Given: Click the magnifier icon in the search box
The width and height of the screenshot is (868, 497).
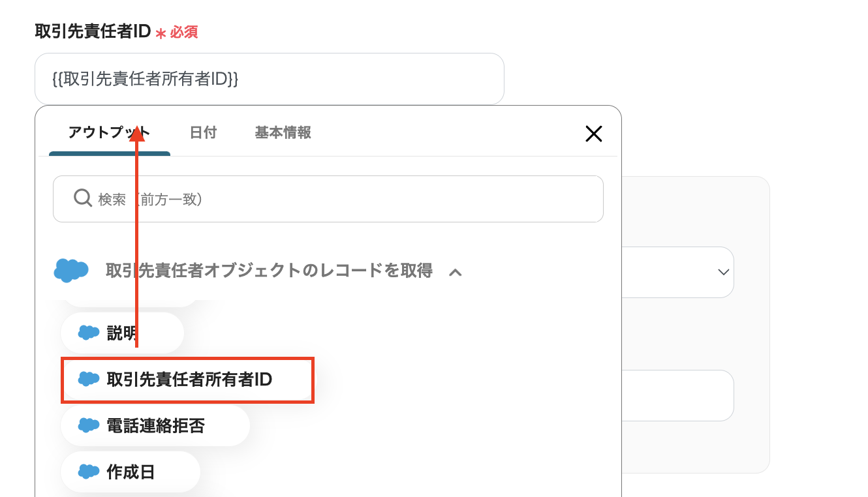Looking at the screenshot, I should coord(83,198).
